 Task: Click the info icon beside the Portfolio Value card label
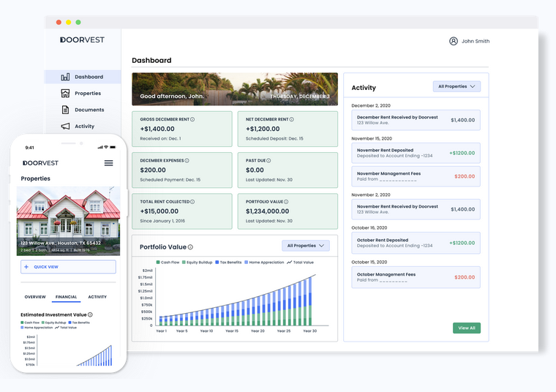[286, 202]
